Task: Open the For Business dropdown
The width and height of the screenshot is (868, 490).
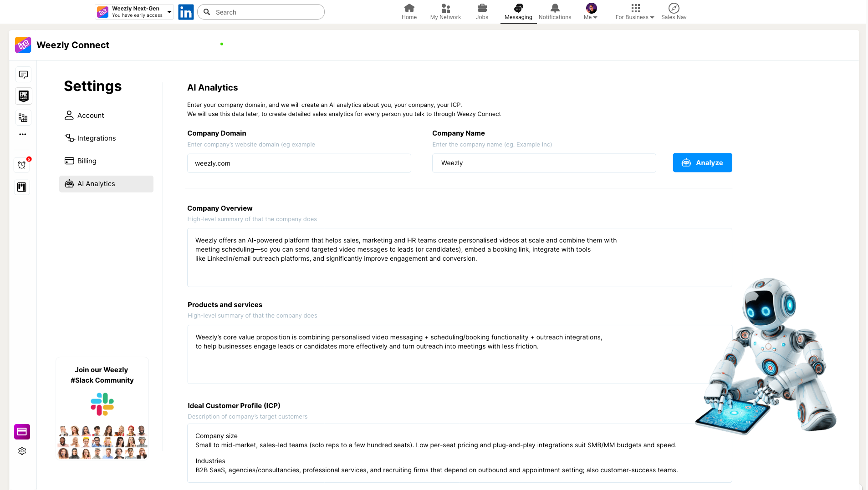Action: coord(635,12)
